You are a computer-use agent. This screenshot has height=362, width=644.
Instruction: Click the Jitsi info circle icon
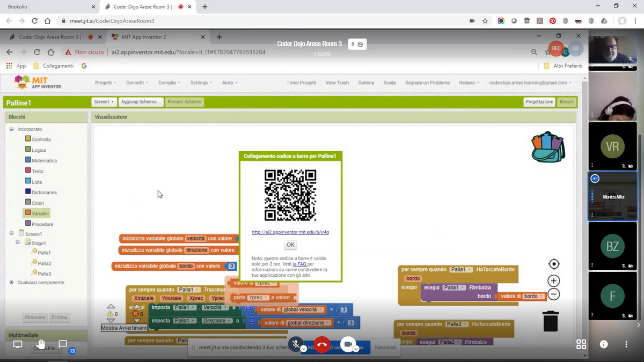604,344
